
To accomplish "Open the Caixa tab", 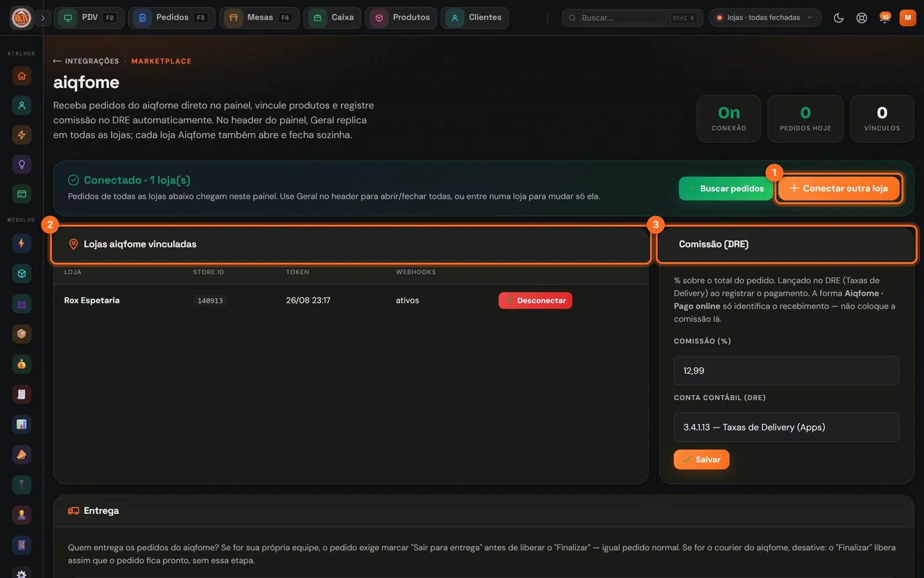I will pos(333,18).
